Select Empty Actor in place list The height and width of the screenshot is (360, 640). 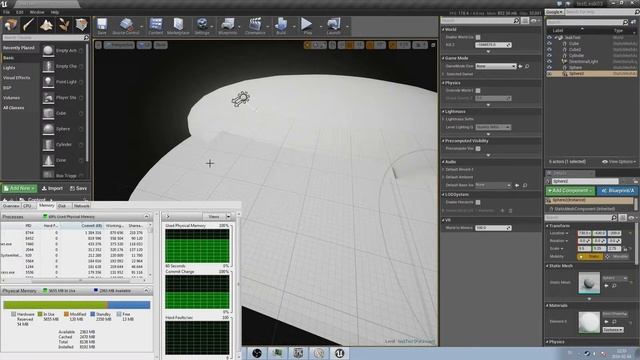click(63, 51)
